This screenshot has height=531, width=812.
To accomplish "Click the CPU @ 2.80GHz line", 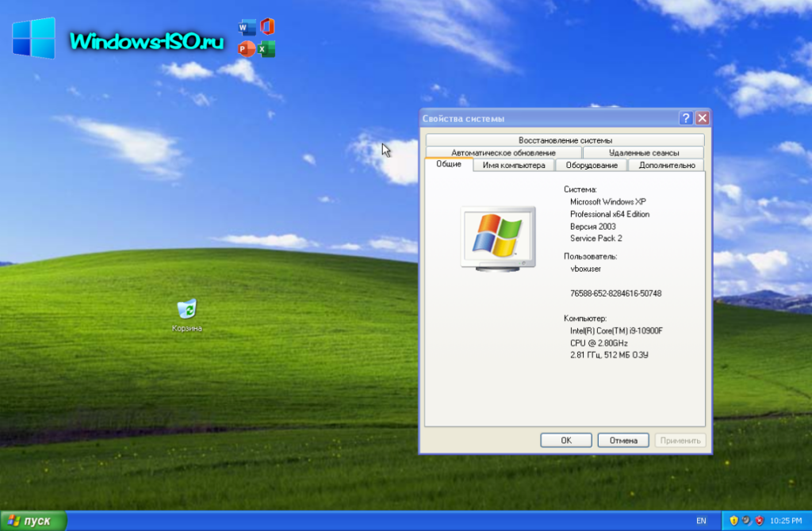I will click(x=599, y=343).
